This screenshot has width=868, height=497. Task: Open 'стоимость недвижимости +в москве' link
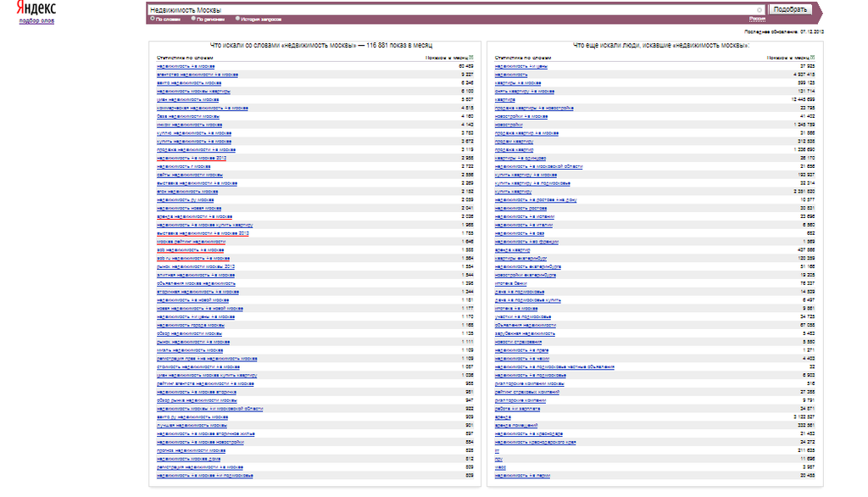point(198,366)
